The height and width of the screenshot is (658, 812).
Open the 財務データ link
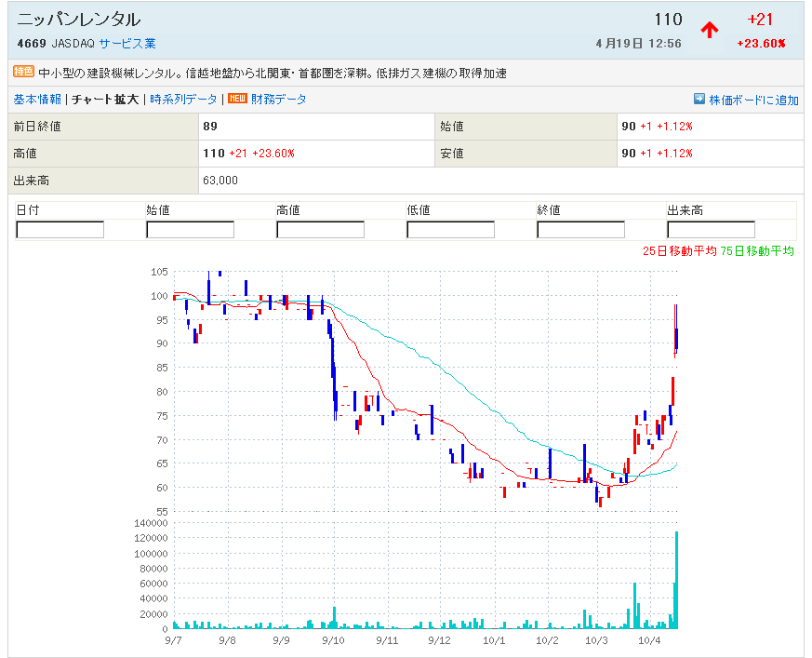click(x=279, y=99)
